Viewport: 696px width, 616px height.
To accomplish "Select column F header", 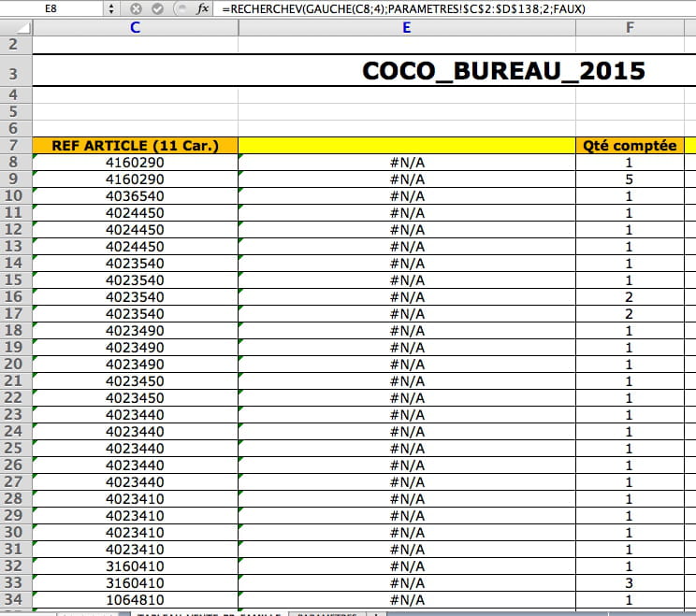I will pos(630,27).
